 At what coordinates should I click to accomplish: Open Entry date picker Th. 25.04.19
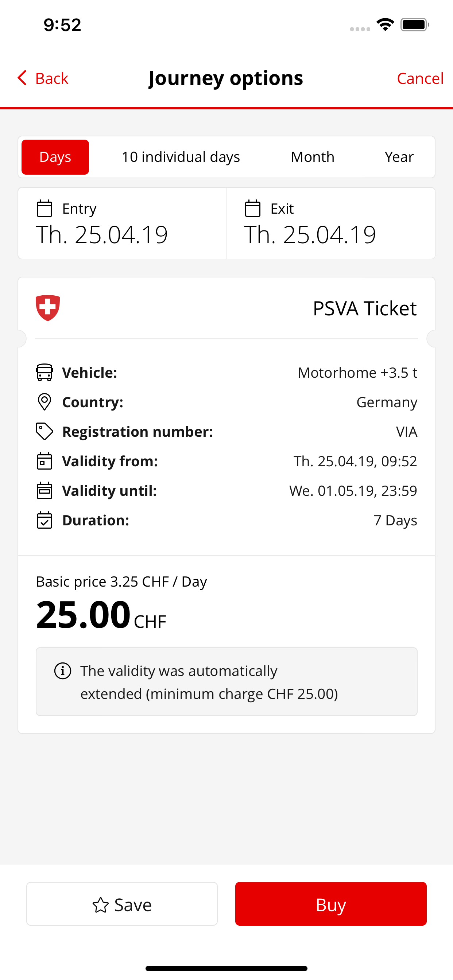point(122,223)
